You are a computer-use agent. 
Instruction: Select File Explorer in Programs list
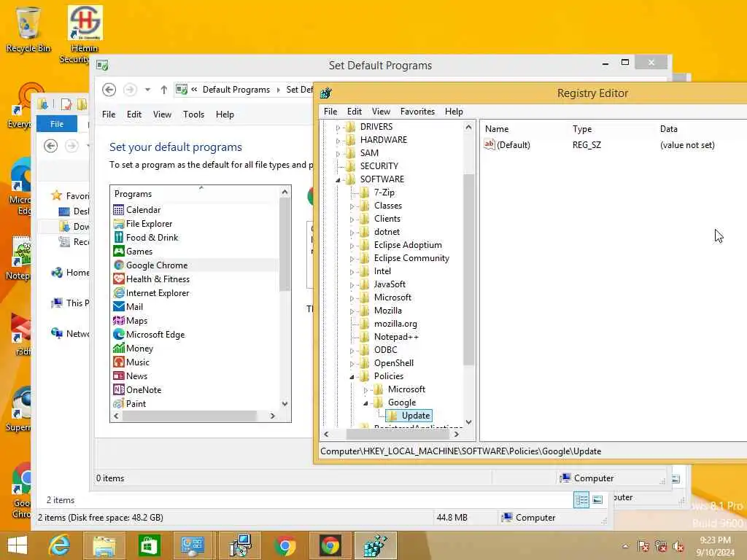149,224
